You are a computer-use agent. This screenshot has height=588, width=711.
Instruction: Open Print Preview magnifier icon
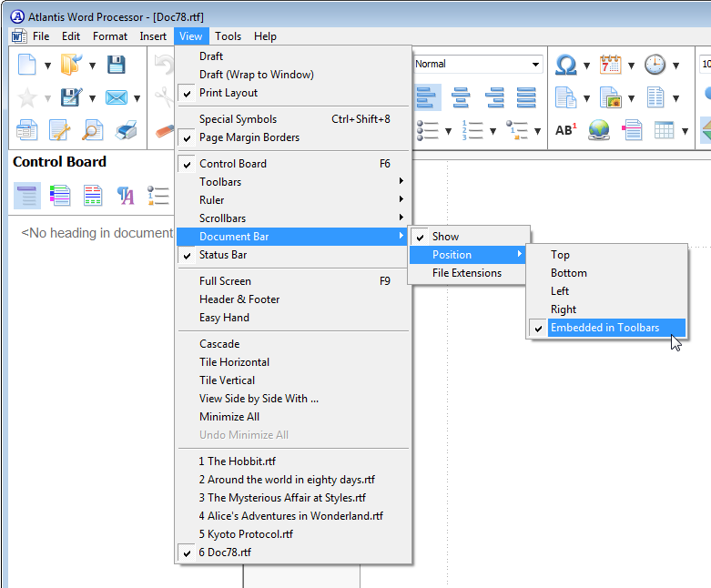point(93,130)
